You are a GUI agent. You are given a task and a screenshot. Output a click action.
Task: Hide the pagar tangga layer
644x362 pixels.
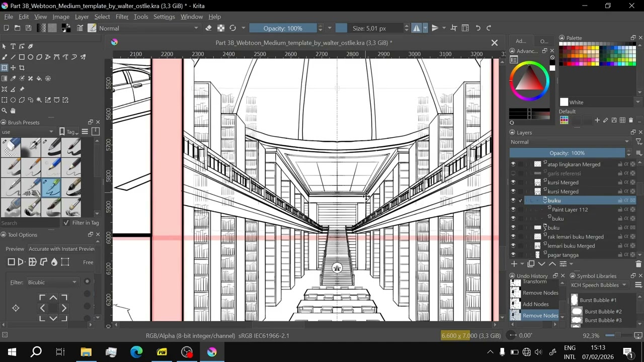pyautogui.click(x=513, y=255)
